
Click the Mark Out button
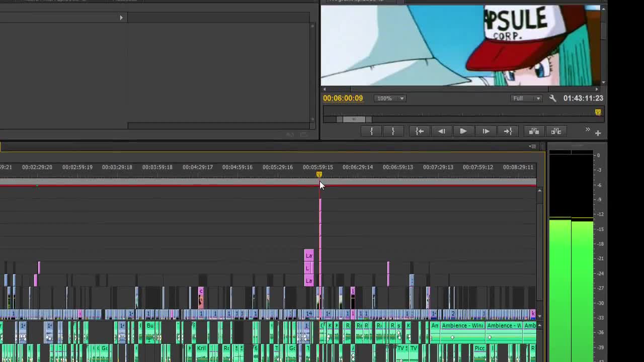pos(393,131)
